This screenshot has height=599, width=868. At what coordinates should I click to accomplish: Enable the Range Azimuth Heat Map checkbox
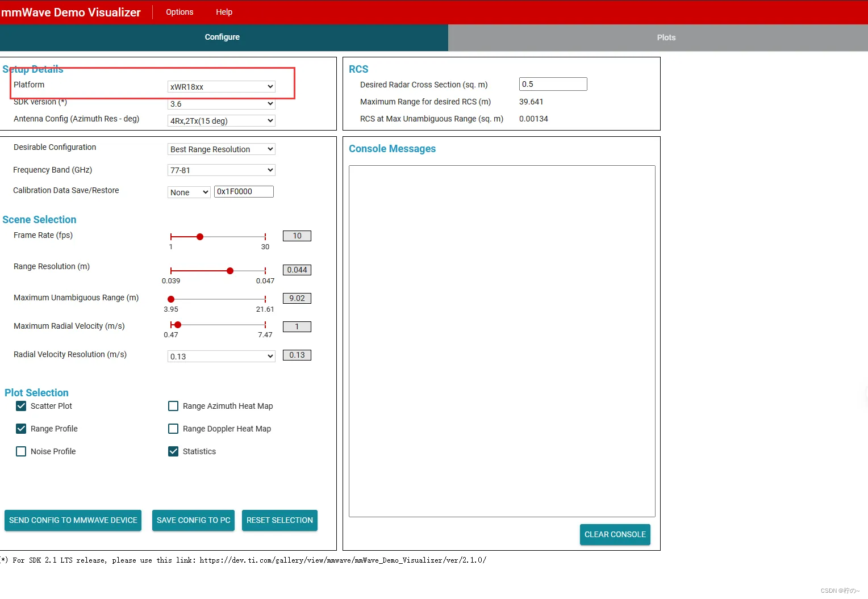point(173,406)
